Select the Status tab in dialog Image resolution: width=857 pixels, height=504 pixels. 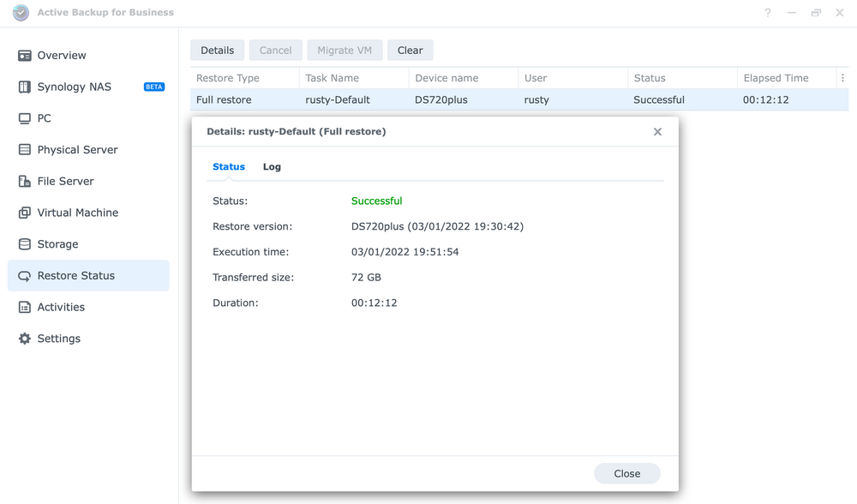(x=229, y=167)
